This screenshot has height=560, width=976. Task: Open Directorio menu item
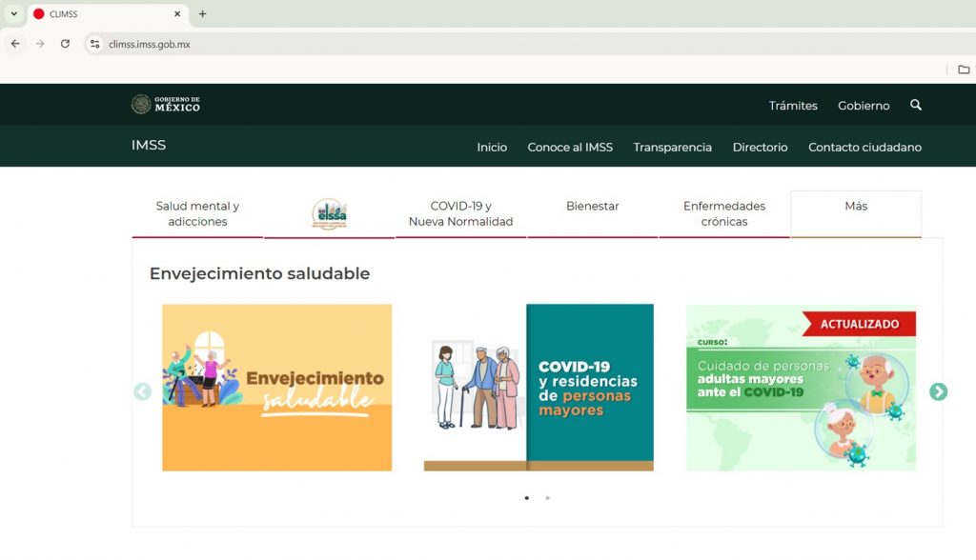[x=760, y=148]
